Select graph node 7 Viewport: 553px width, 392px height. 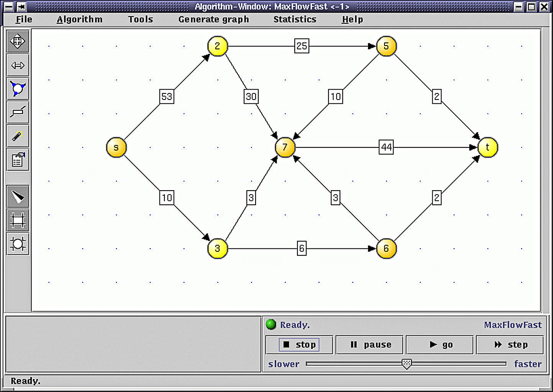285,147
